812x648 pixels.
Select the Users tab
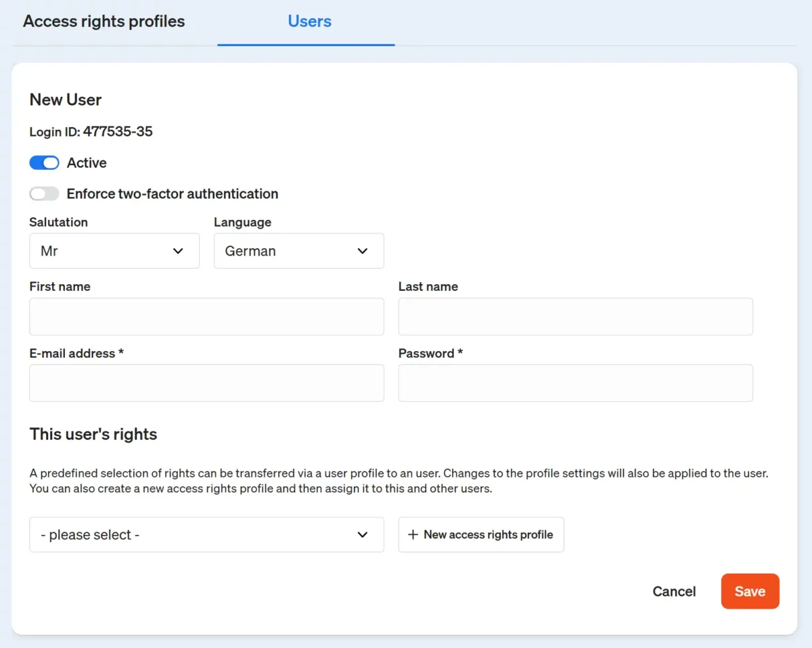click(309, 21)
